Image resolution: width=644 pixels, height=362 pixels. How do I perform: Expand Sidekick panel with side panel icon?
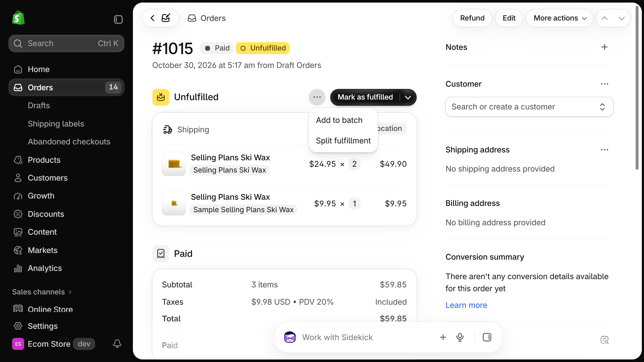(487, 337)
